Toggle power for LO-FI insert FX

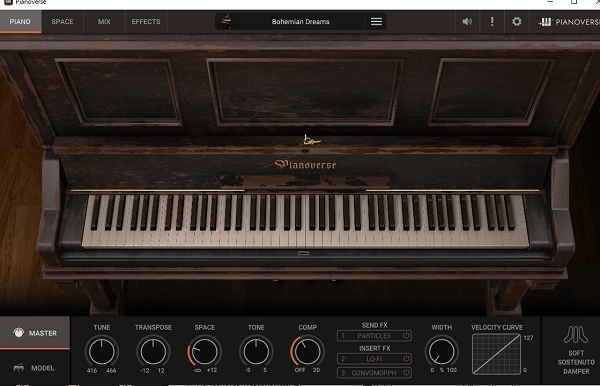(406, 358)
